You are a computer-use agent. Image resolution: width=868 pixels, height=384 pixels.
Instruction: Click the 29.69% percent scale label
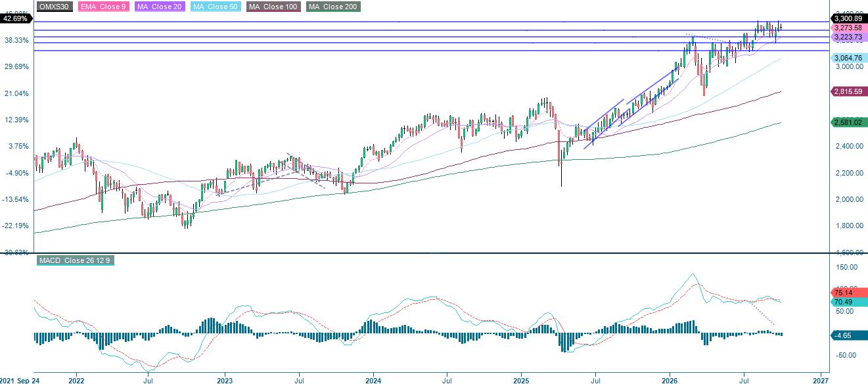tap(16, 66)
